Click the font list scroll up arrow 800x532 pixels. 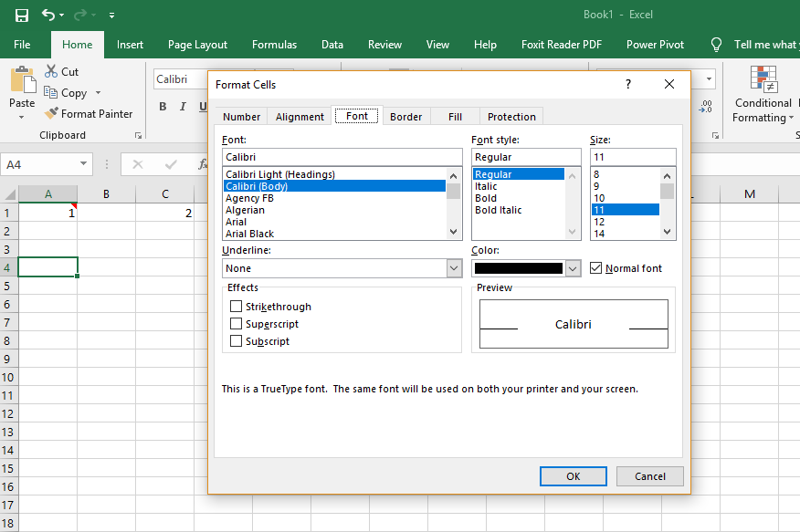[x=453, y=176]
